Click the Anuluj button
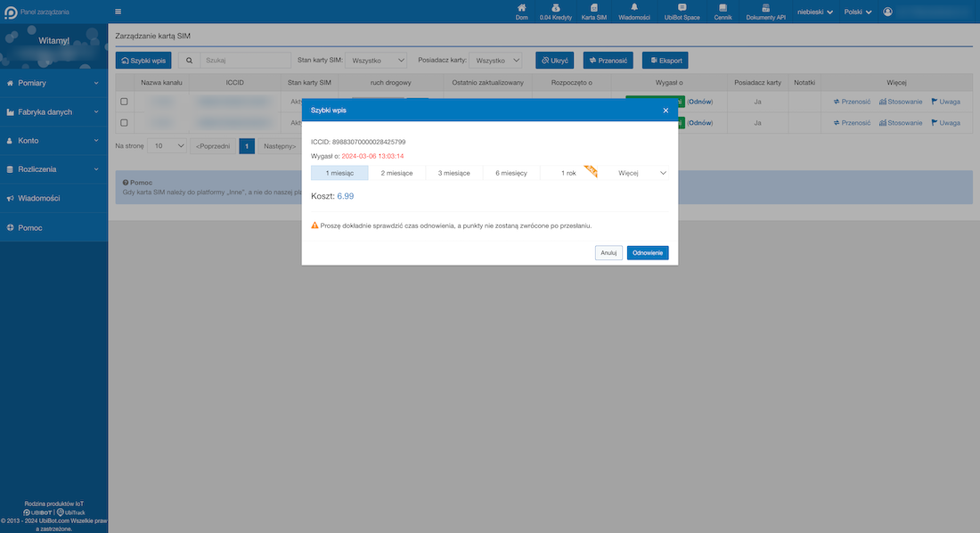This screenshot has width=980, height=533. [608, 253]
